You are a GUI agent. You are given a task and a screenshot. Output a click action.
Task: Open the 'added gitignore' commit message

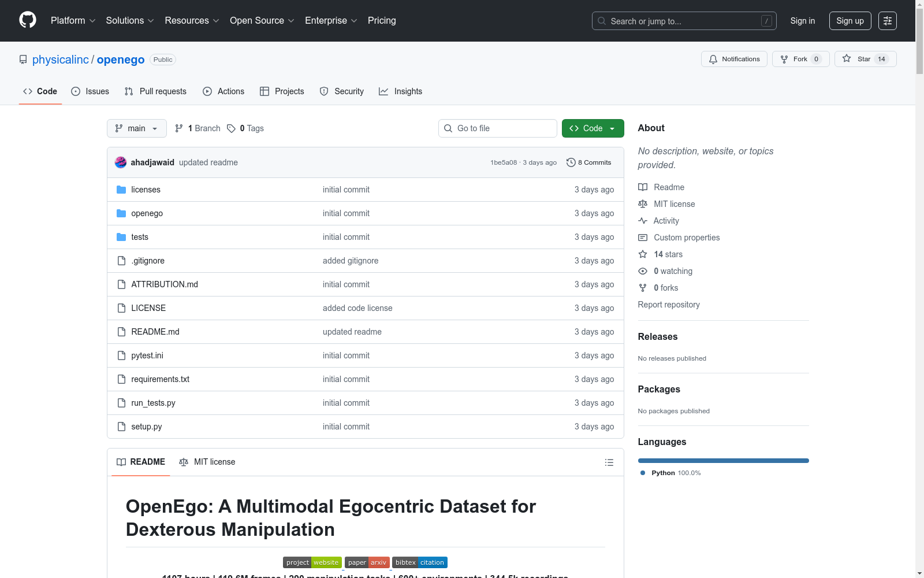pyautogui.click(x=351, y=261)
